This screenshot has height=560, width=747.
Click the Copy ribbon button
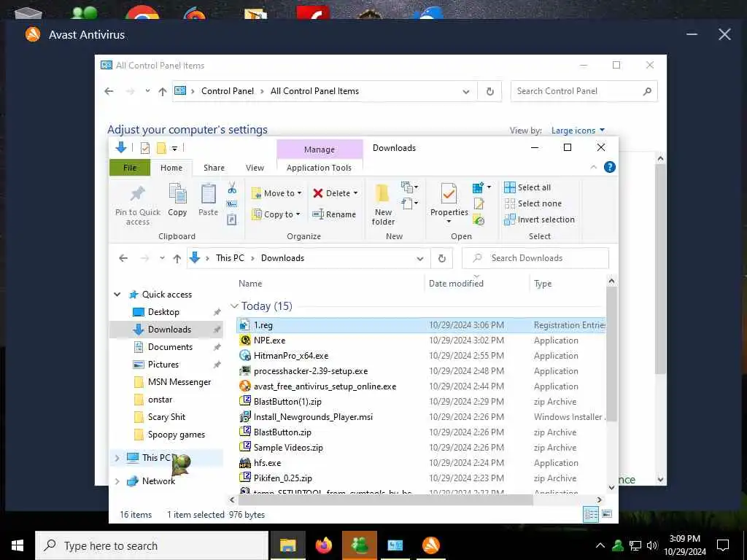177,200
